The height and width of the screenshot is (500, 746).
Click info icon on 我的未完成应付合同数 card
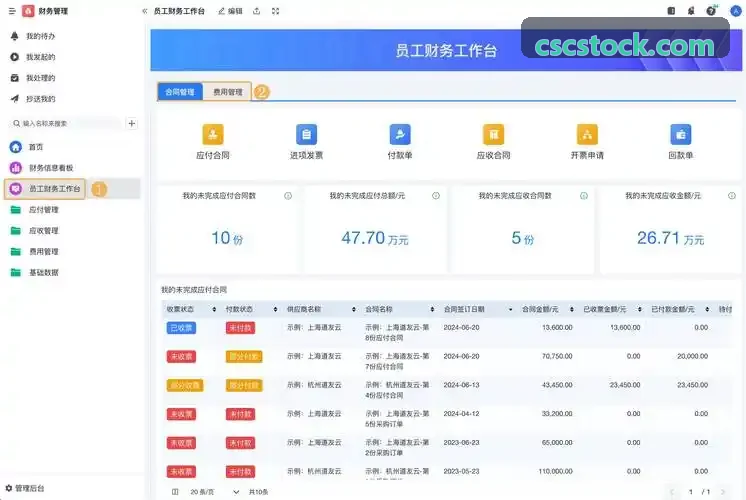coord(288,196)
